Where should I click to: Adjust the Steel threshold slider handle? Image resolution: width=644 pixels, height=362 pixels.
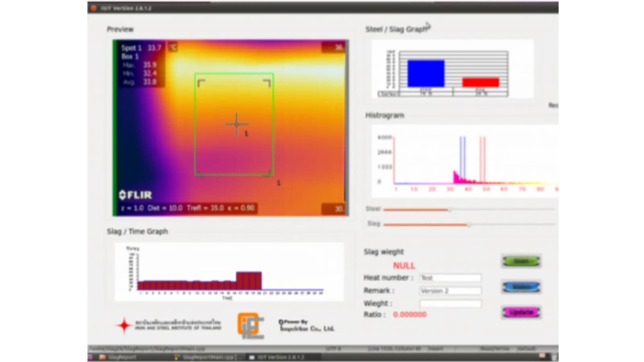pos(450,210)
